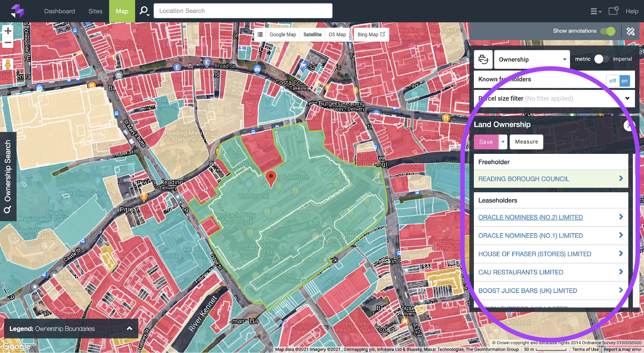Select the Map tab
The height and width of the screenshot is (353, 644).
122,11
